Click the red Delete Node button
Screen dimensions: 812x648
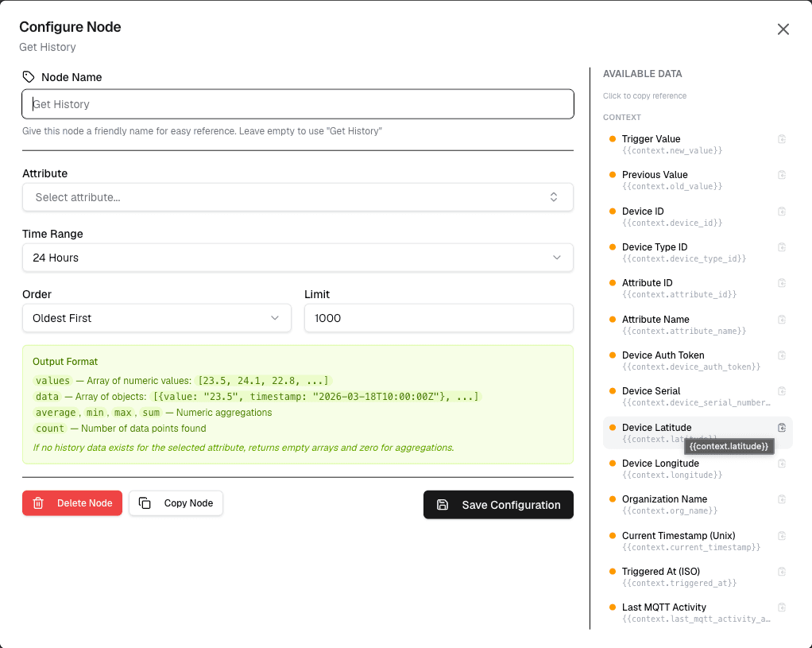click(72, 502)
